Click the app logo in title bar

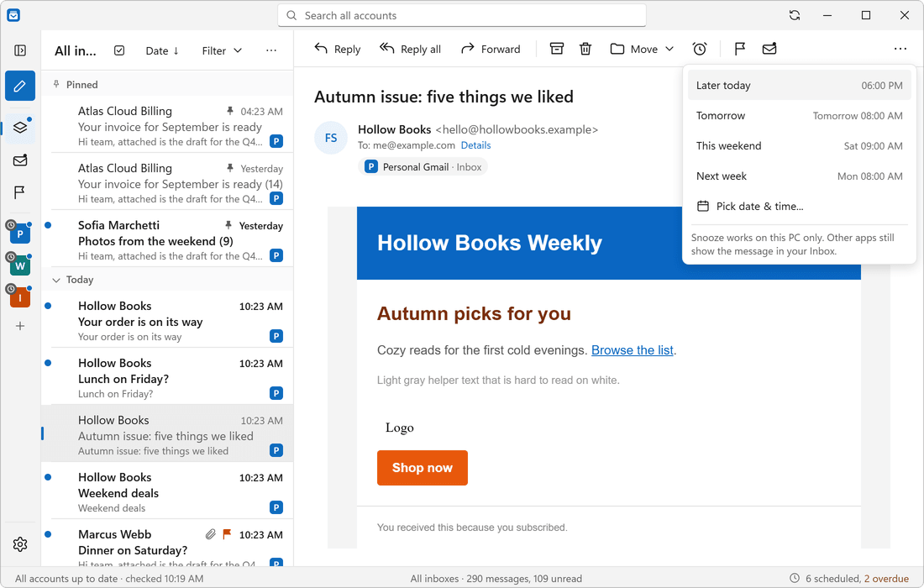tap(13, 15)
